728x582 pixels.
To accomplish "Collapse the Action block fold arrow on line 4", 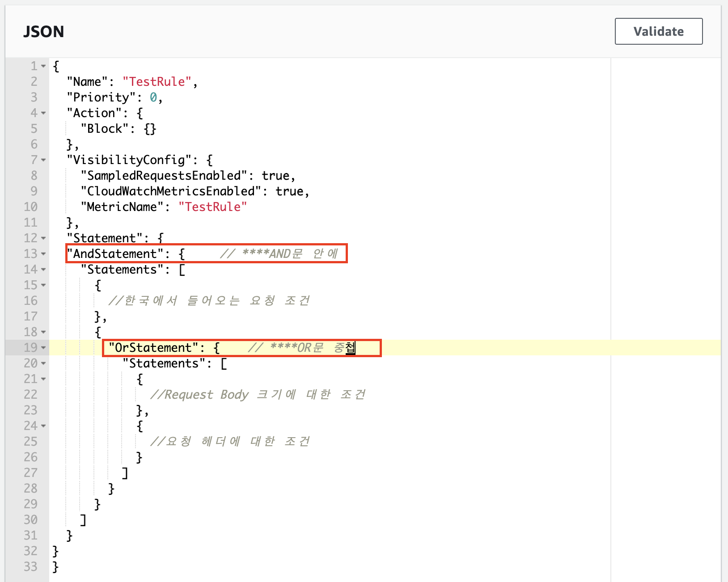I will 43,113.
